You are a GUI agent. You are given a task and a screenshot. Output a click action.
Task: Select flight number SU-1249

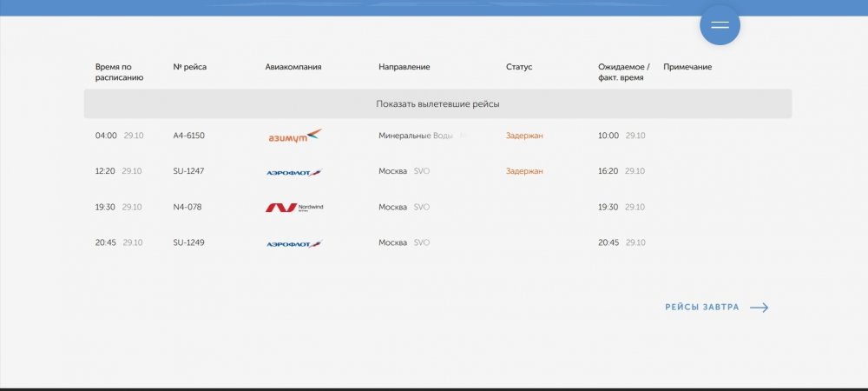point(188,242)
